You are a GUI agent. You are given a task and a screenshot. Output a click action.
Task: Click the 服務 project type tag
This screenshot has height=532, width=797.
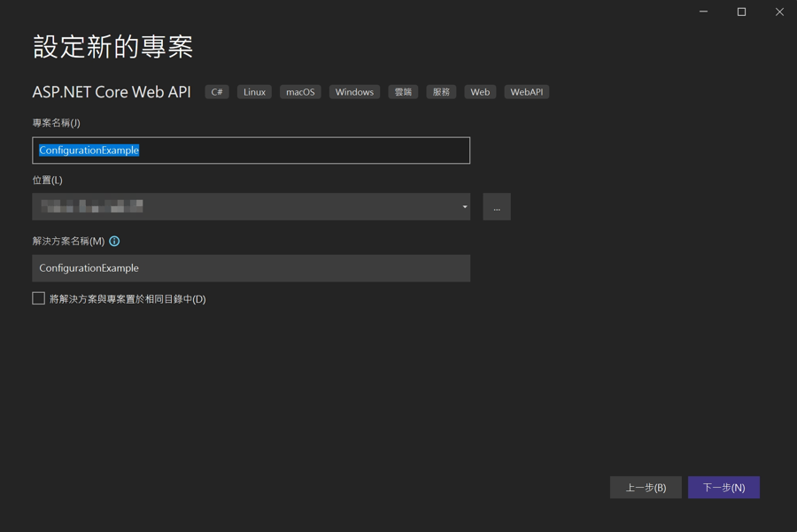441,92
